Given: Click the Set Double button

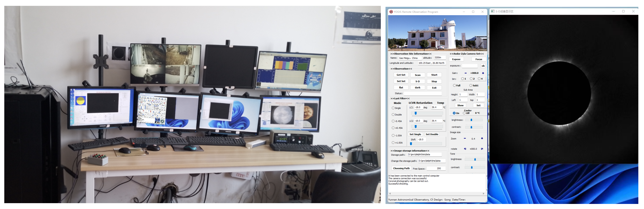Looking at the screenshot, I should [432, 134].
